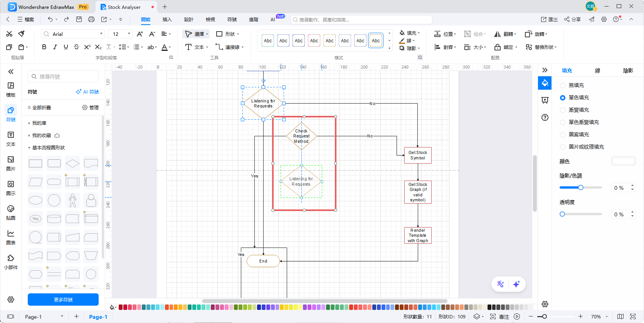The width and height of the screenshot is (644, 323).
Task: Click the blue More Symbols button
Action: tap(63, 300)
